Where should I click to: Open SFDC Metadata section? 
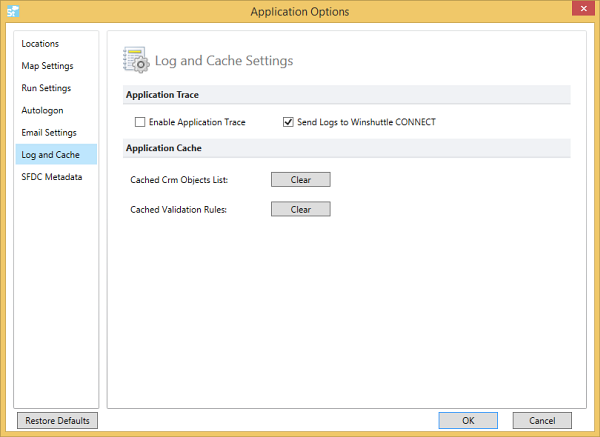[x=56, y=177]
